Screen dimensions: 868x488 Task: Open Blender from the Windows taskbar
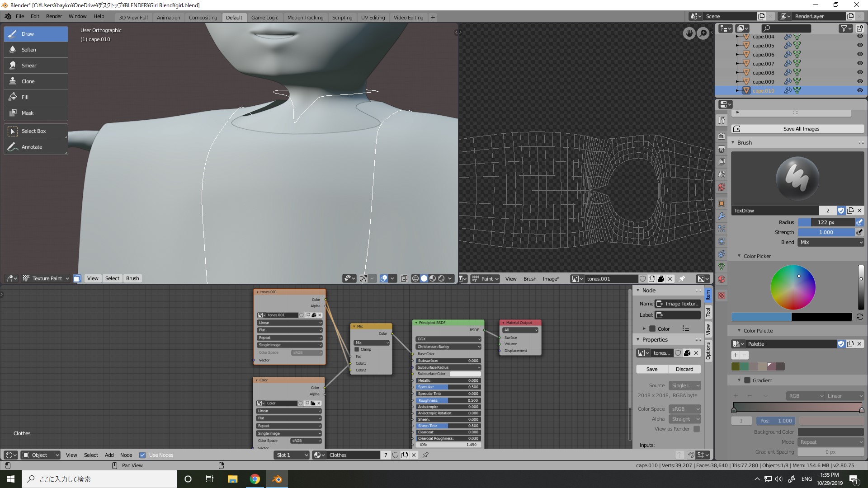(277, 479)
